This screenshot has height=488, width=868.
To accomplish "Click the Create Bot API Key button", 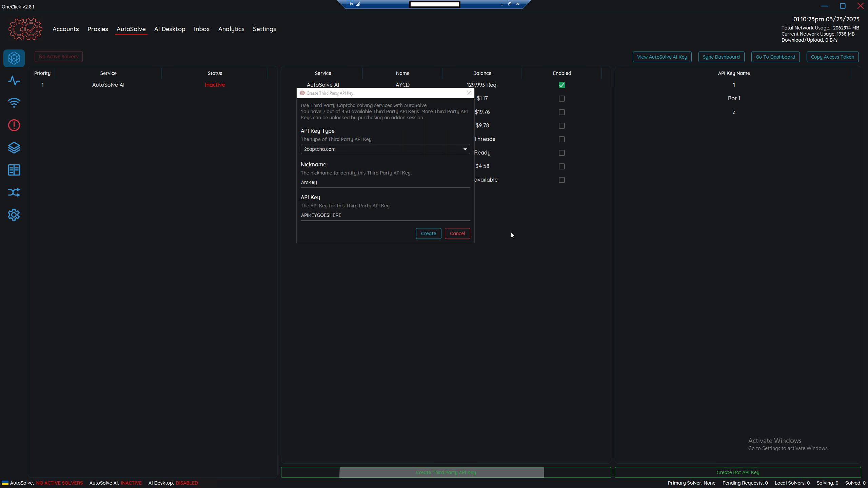I will [738, 472].
